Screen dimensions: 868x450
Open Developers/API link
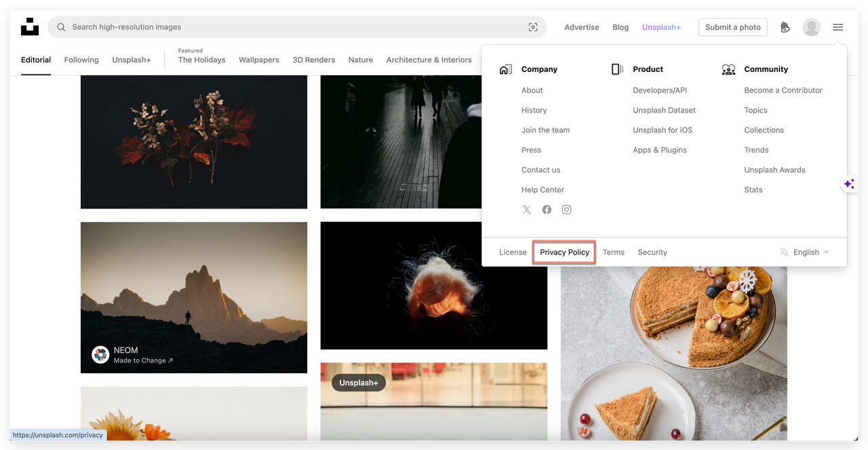coord(660,90)
